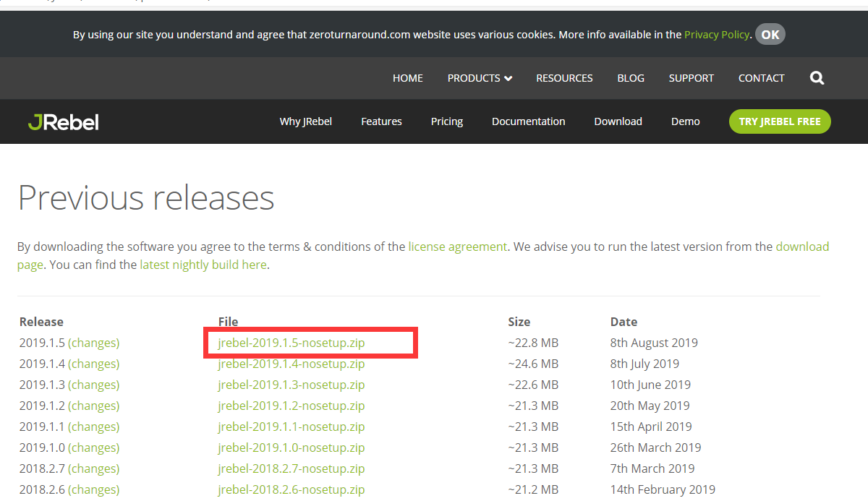Open the search magnifier icon
The image size is (868, 501).
(x=817, y=78)
